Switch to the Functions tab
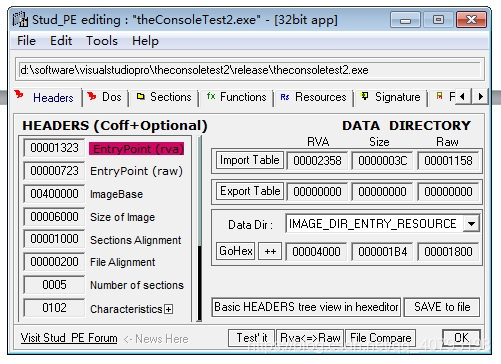The width and height of the screenshot is (501, 364). pos(236,97)
